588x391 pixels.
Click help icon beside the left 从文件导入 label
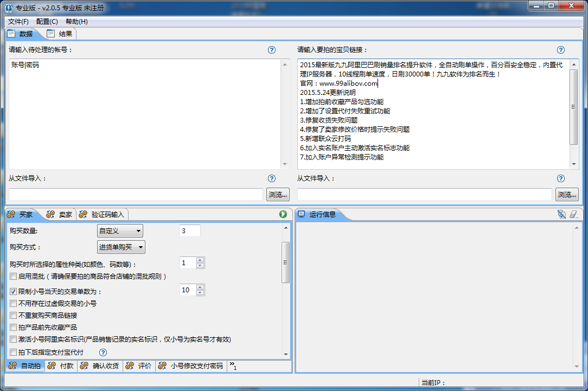pyautogui.click(x=272, y=178)
